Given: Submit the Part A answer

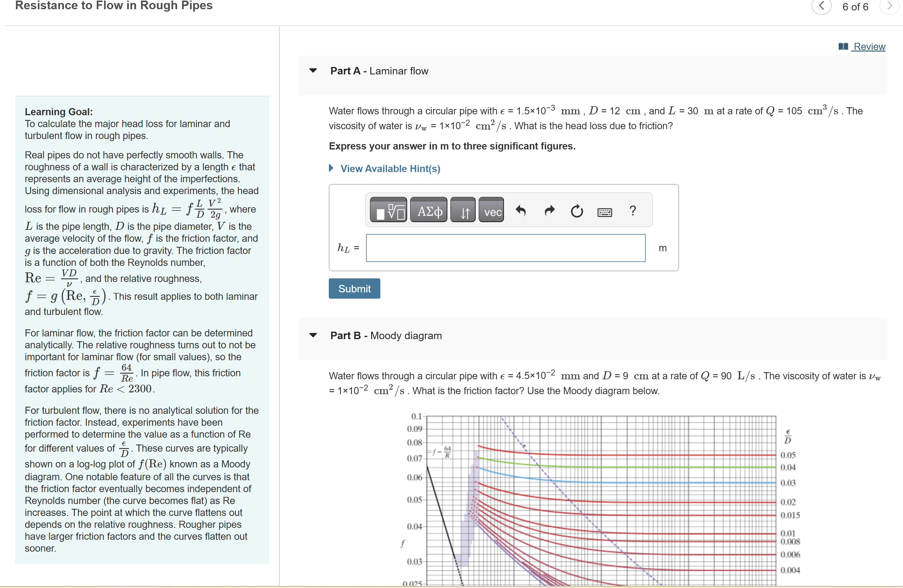Looking at the screenshot, I should (354, 288).
